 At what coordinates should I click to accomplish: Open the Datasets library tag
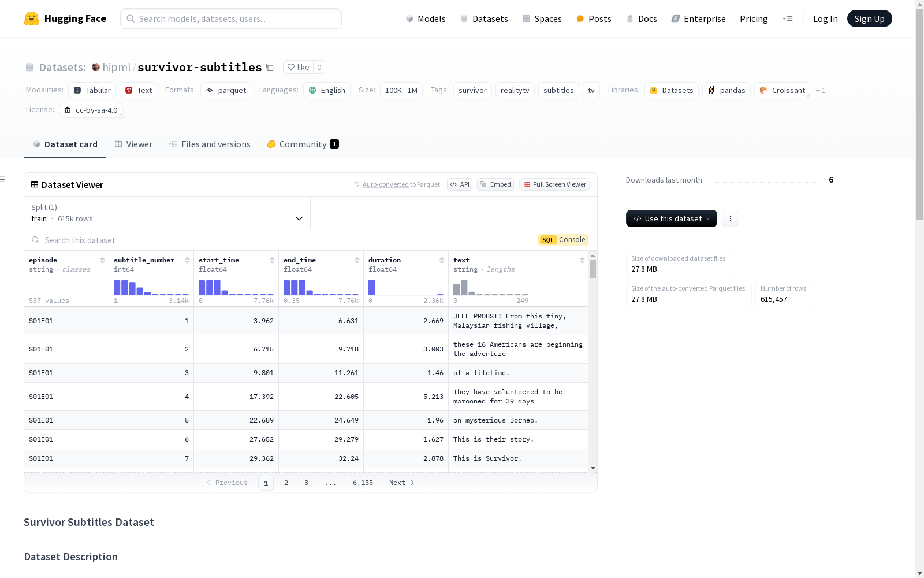coord(672,90)
